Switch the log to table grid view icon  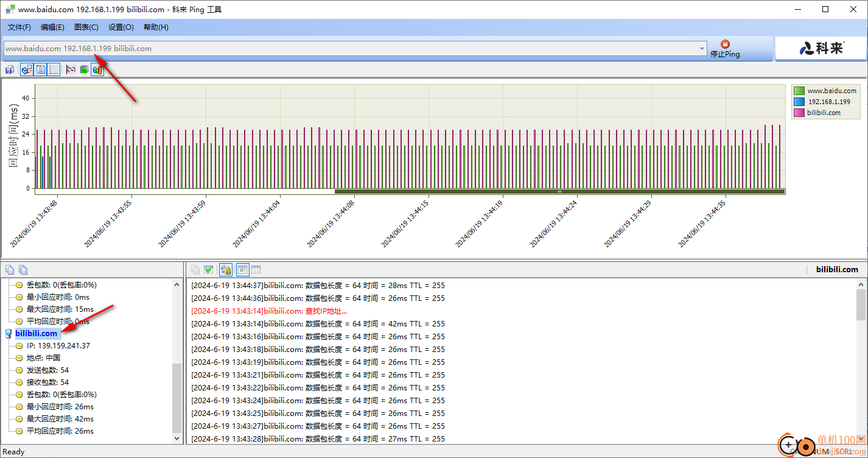pos(256,270)
